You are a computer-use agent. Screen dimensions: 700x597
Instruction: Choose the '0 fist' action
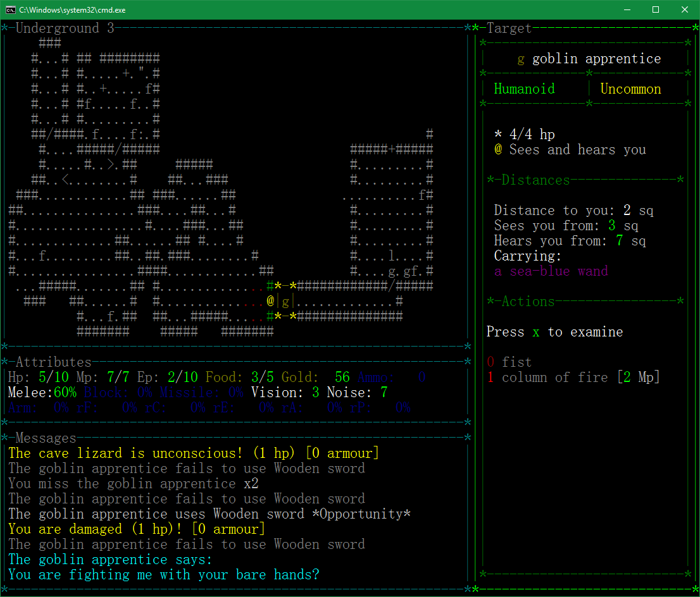point(509,362)
